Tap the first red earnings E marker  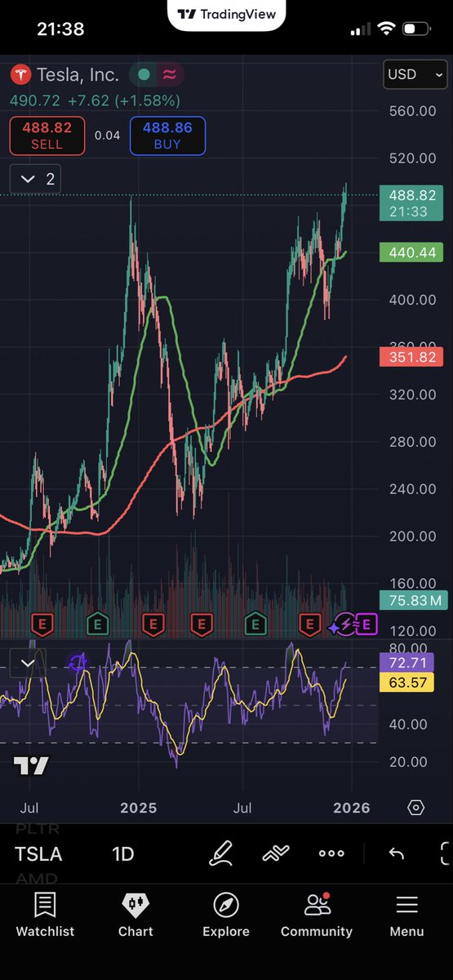(x=42, y=625)
